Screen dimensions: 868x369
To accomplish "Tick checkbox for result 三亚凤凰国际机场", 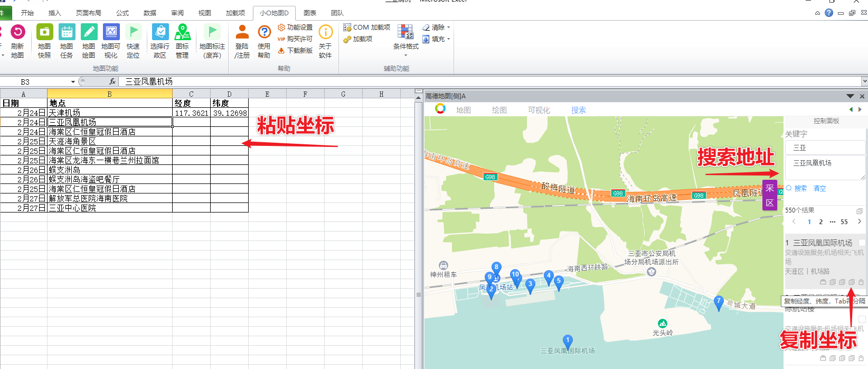I will tap(862, 243).
